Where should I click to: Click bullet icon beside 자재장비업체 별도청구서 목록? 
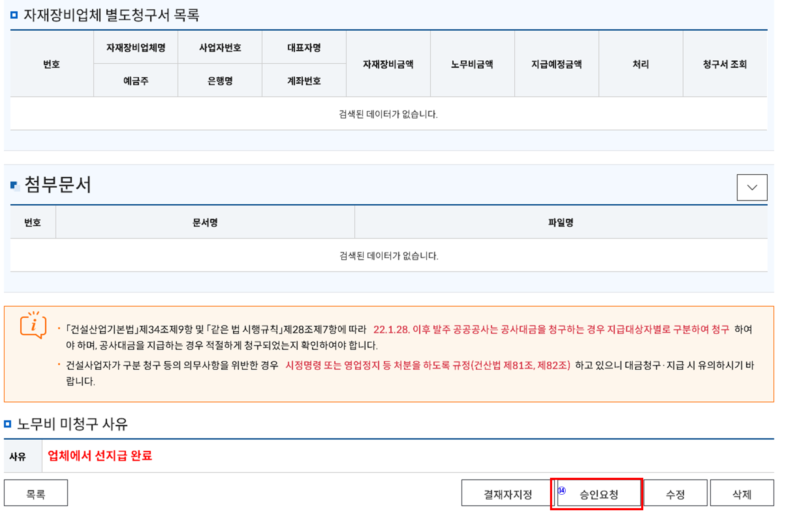click(x=14, y=15)
